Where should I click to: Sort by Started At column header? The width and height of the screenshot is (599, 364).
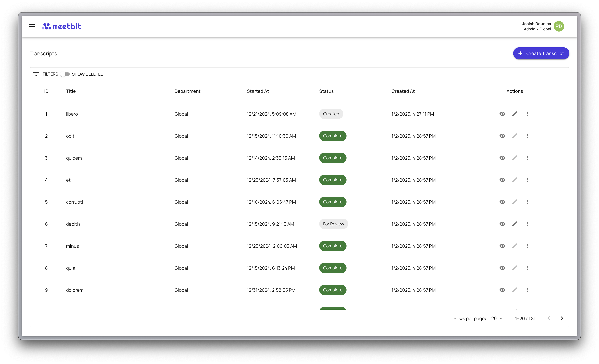click(258, 91)
